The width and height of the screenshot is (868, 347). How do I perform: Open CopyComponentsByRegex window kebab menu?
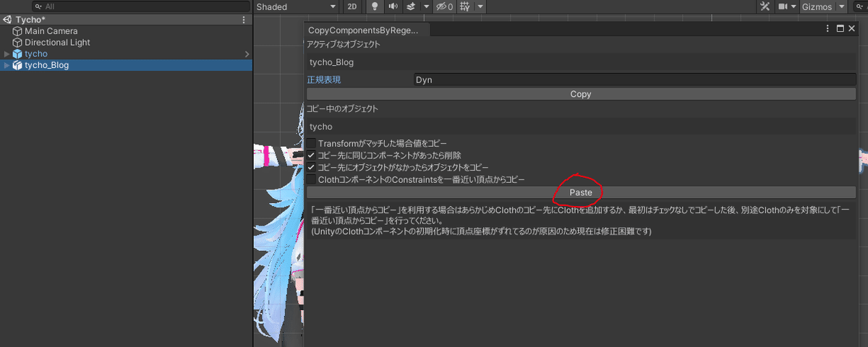[x=827, y=29]
